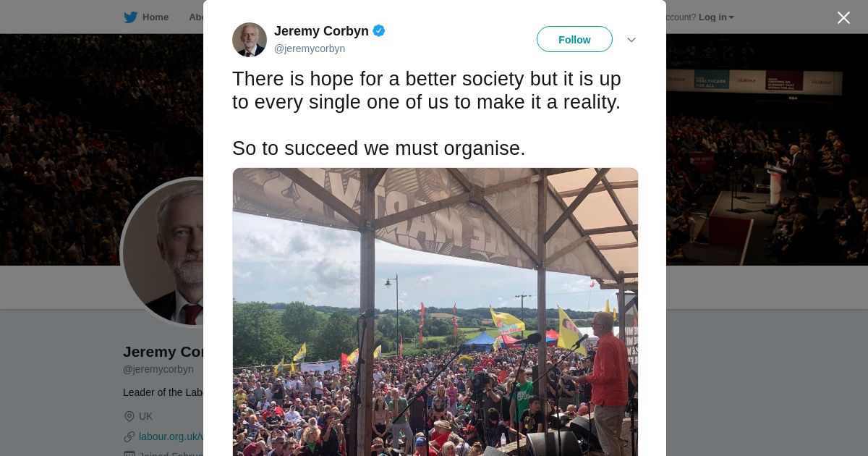Click the blue verified badge
Image resolution: width=868 pixels, height=456 pixels.
click(379, 31)
